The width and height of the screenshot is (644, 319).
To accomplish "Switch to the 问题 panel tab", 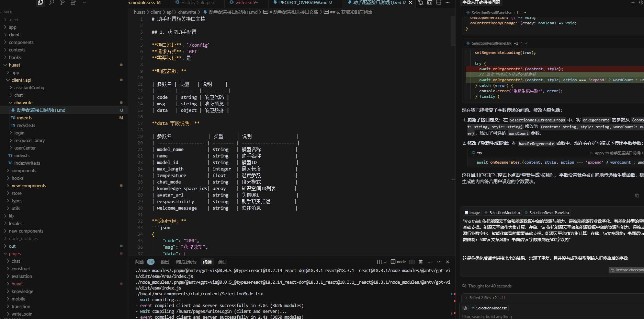I will point(139,262).
